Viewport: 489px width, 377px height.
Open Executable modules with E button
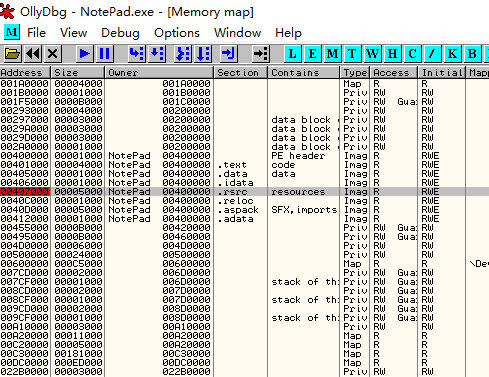pos(313,53)
